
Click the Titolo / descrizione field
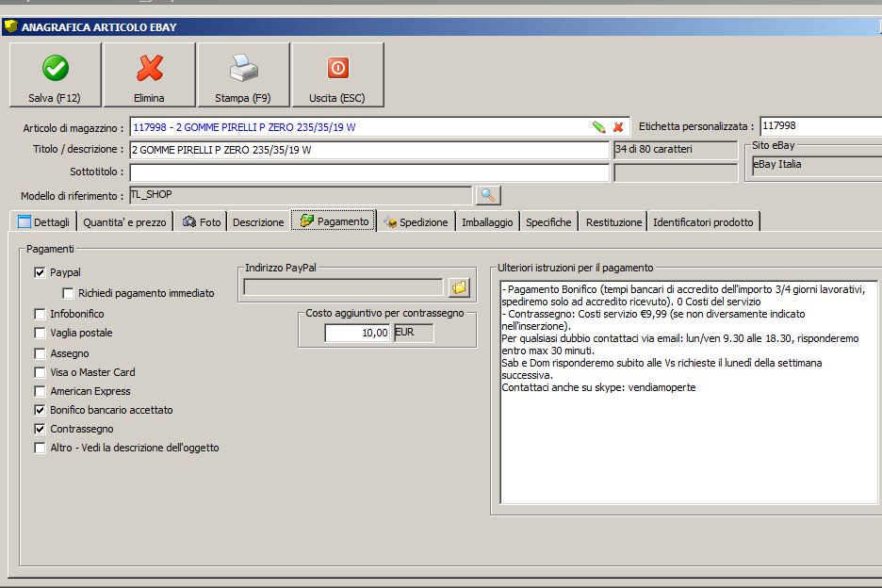click(x=369, y=150)
